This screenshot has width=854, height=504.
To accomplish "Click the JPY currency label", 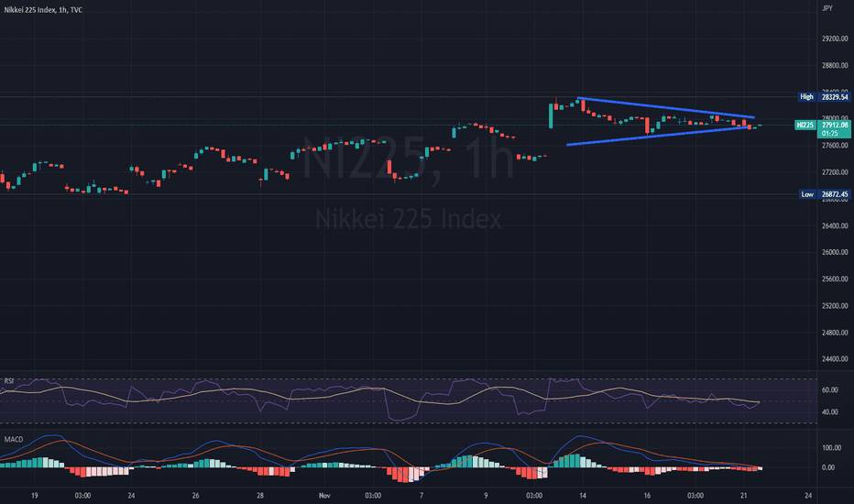I will click(827, 8).
